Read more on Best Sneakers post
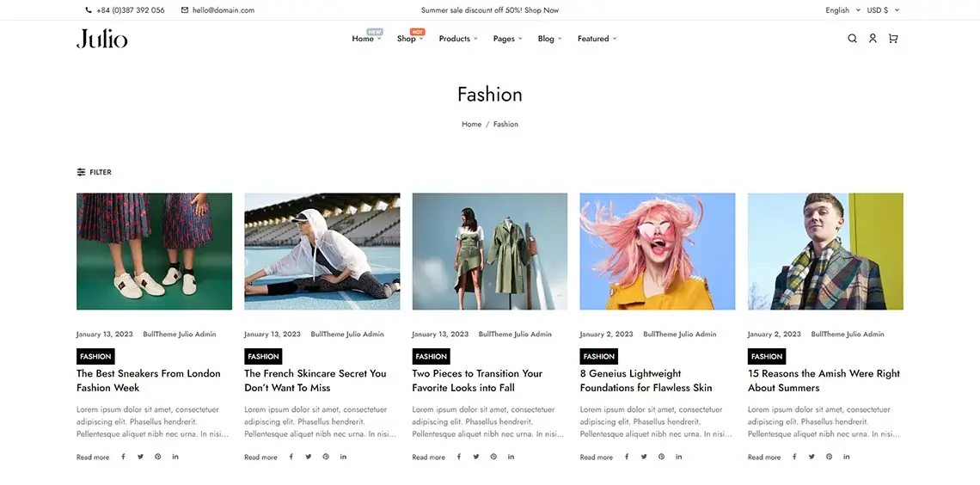This screenshot has height=485, width=980. click(x=93, y=457)
